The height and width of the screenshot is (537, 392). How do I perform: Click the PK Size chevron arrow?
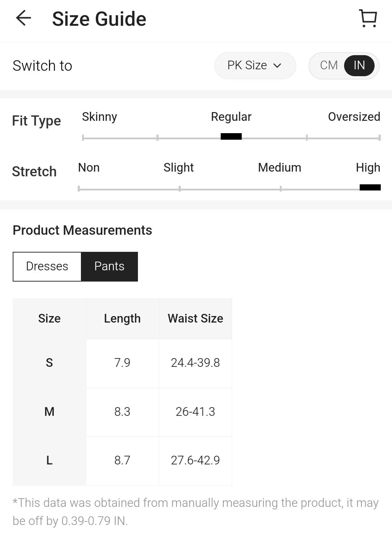[277, 66]
